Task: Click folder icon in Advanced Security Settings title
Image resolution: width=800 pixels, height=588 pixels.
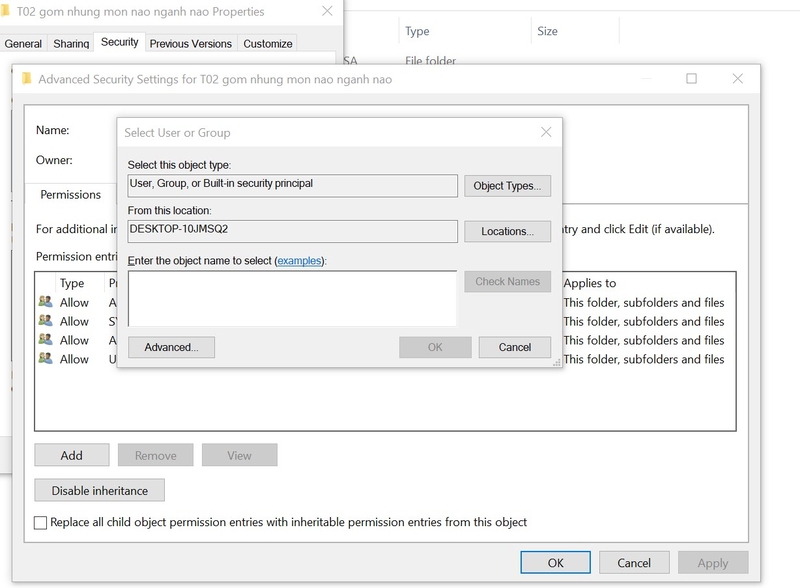Action: pos(27,79)
